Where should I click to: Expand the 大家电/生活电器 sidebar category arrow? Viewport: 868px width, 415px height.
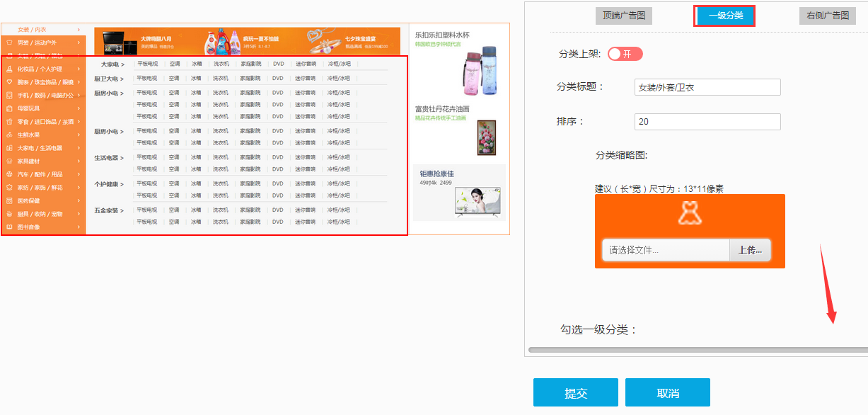click(79, 148)
